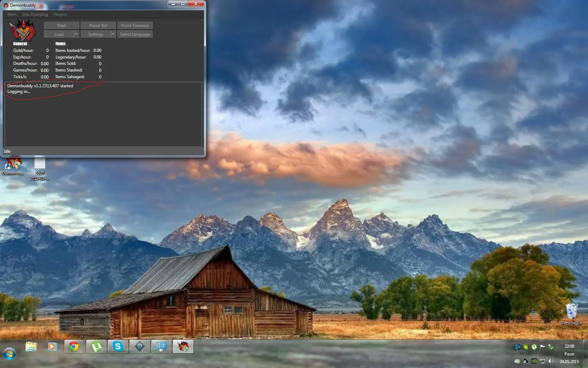Viewport: 588px width, 368px height.
Task: Click the NVIDIA tray icon
Action: pos(534,361)
